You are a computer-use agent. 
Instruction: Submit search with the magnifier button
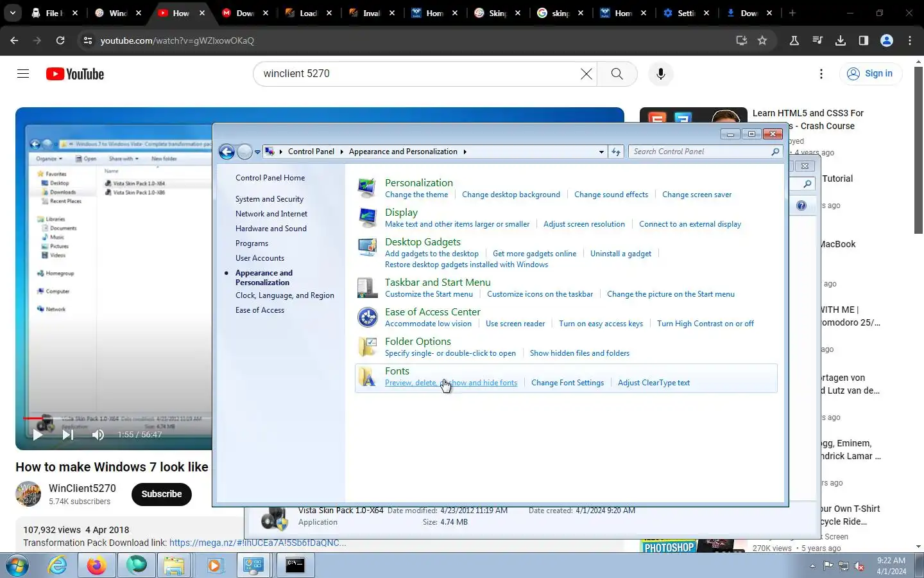(x=617, y=74)
